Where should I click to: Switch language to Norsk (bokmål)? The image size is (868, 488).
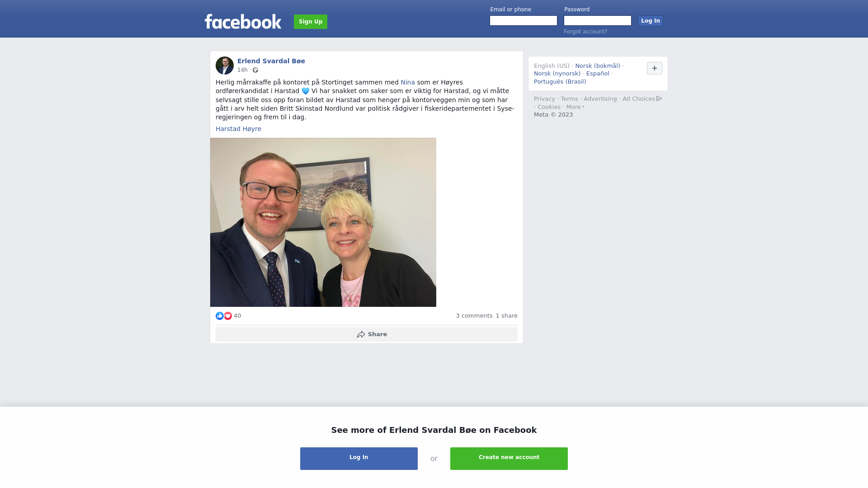598,66
